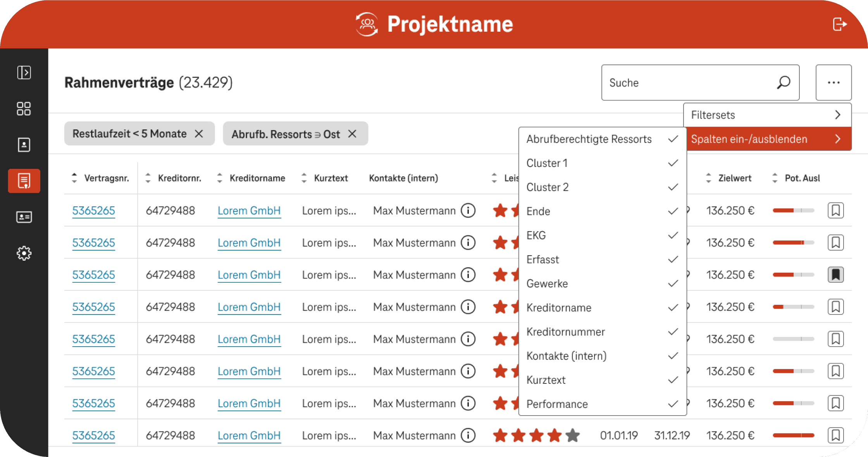Viewport: 868px width, 457px height.
Task: Open the dashboard grid icon in sidebar
Action: tap(24, 109)
